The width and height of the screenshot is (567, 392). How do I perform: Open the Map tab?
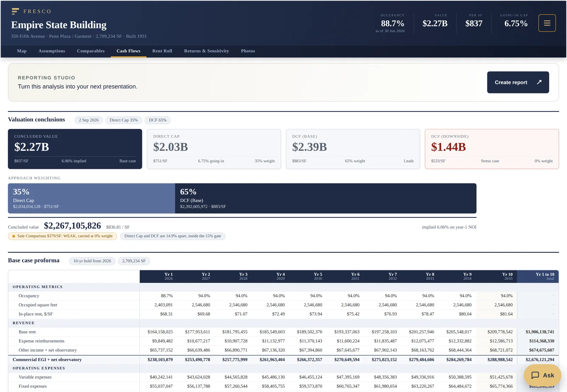[22, 51]
